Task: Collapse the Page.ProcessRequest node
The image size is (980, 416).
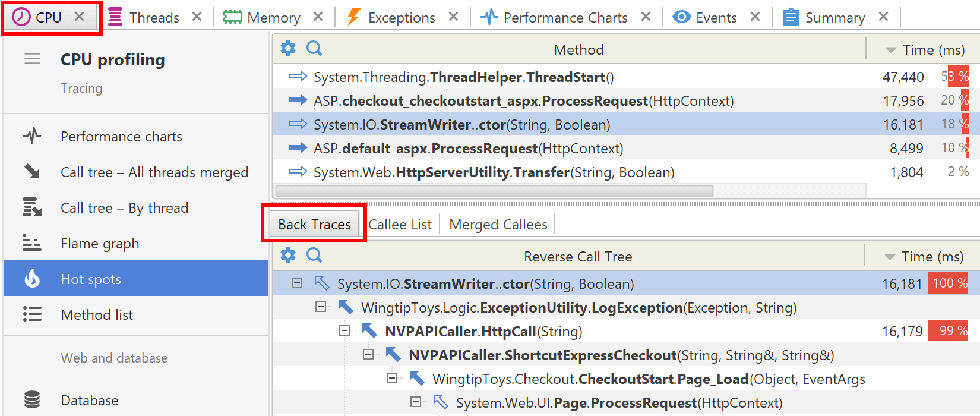Action: [x=416, y=402]
